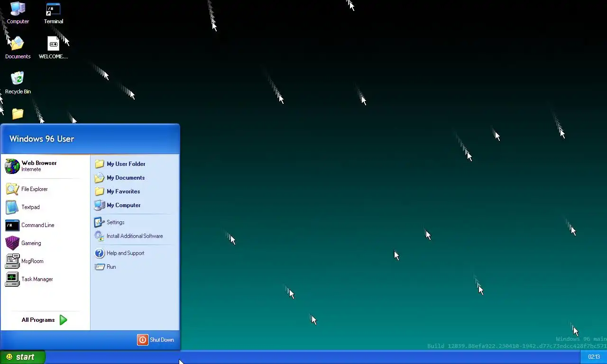Go to My Documents entry
The image size is (607, 364).
(135, 178)
